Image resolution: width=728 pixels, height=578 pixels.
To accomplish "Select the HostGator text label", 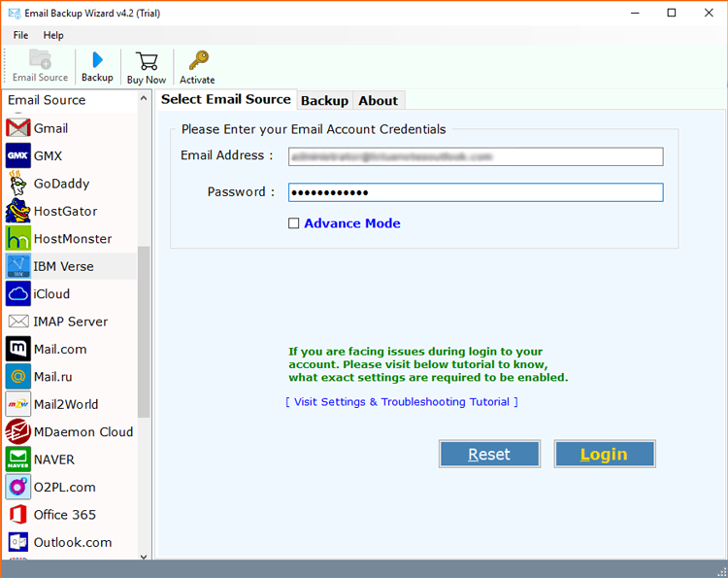I will tap(65, 211).
